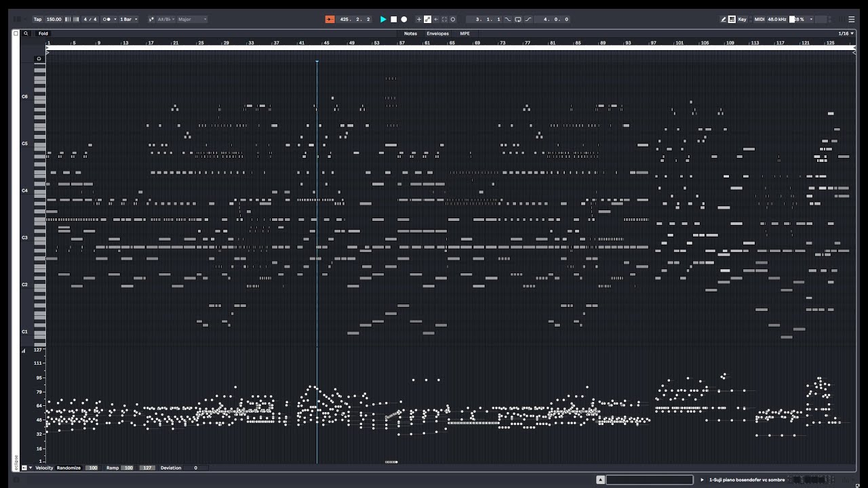Toggle the Fold button
868x488 pixels.
(x=43, y=33)
